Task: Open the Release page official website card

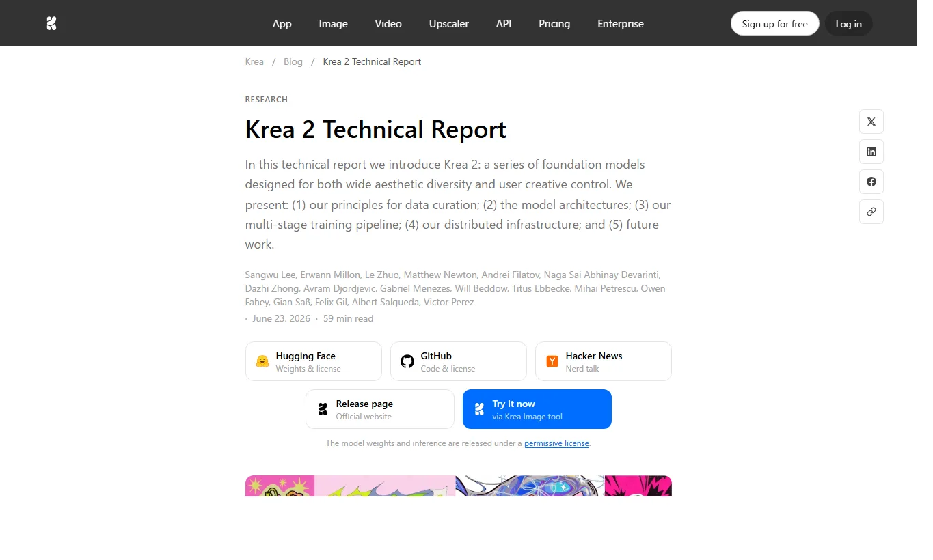Action: point(380,409)
